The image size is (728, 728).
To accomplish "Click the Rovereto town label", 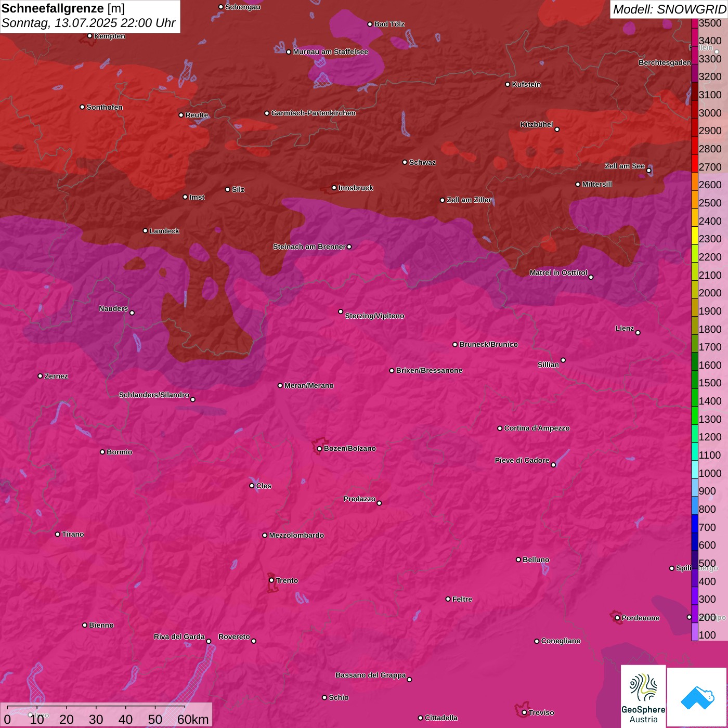I will [x=234, y=636].
